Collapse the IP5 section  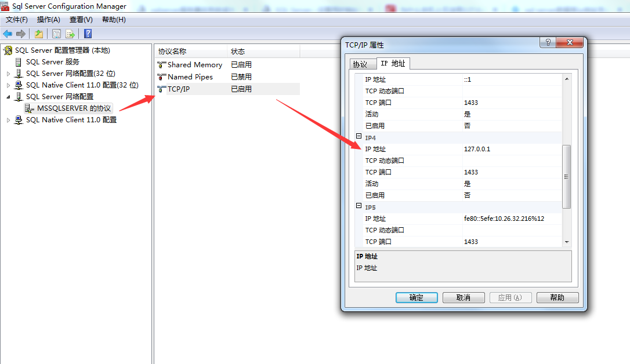pos(359,206)
